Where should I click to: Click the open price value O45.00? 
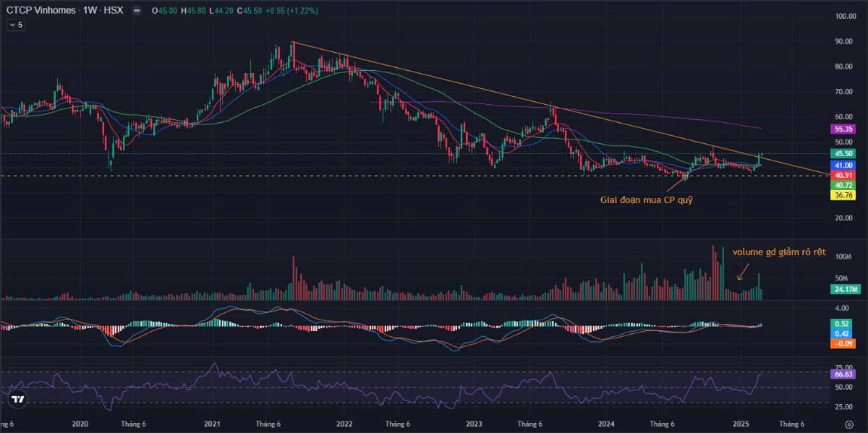pos(163,11)
